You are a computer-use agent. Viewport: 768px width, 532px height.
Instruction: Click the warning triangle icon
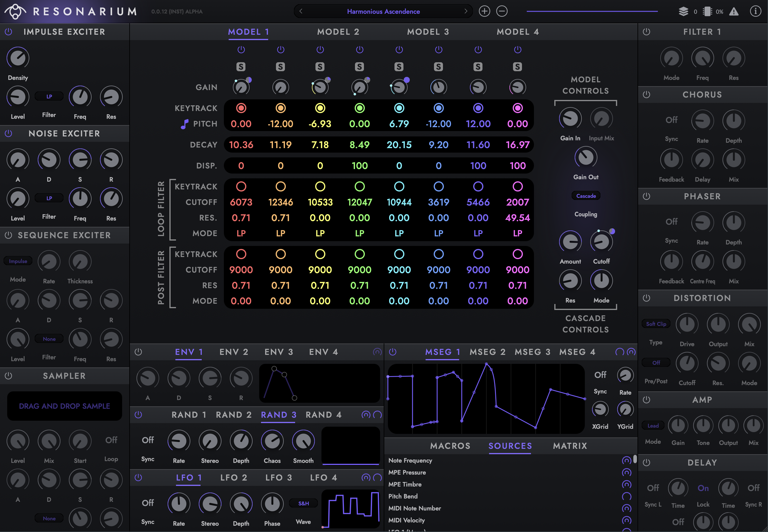click(734, 12)
